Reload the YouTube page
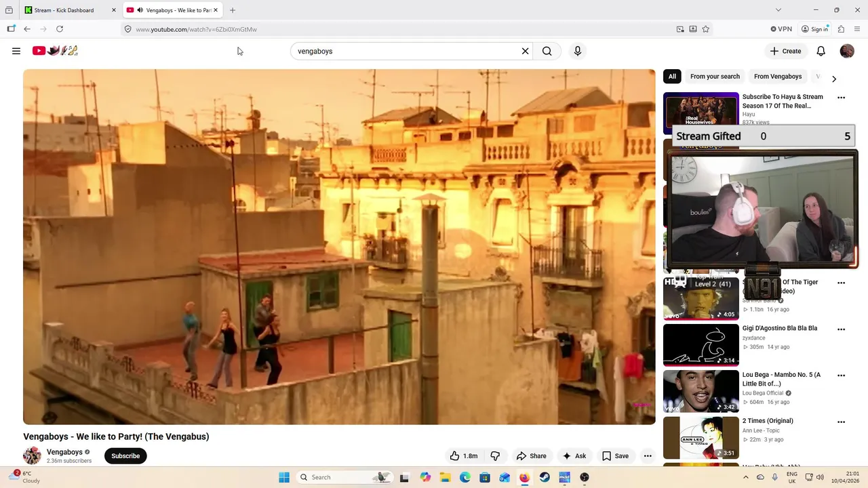This screenshot has height=488, width=868. [60, 29]
